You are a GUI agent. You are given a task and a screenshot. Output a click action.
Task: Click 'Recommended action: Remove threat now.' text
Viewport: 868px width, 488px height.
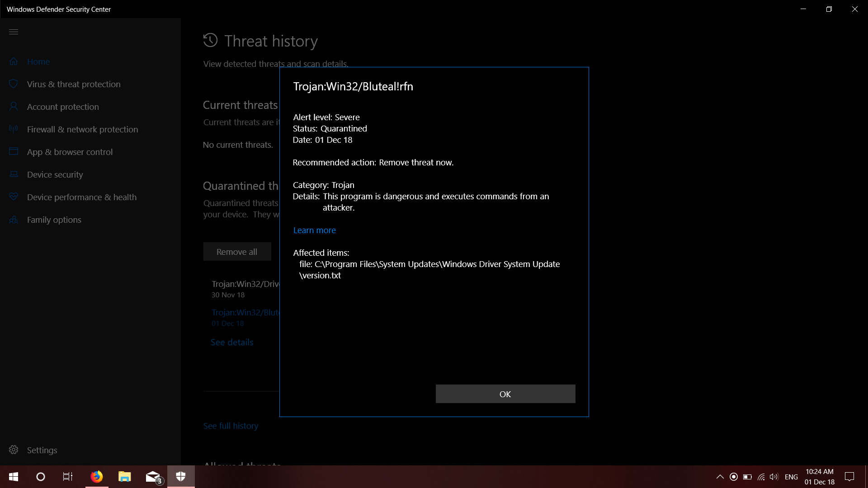click(x=373, y=162)
